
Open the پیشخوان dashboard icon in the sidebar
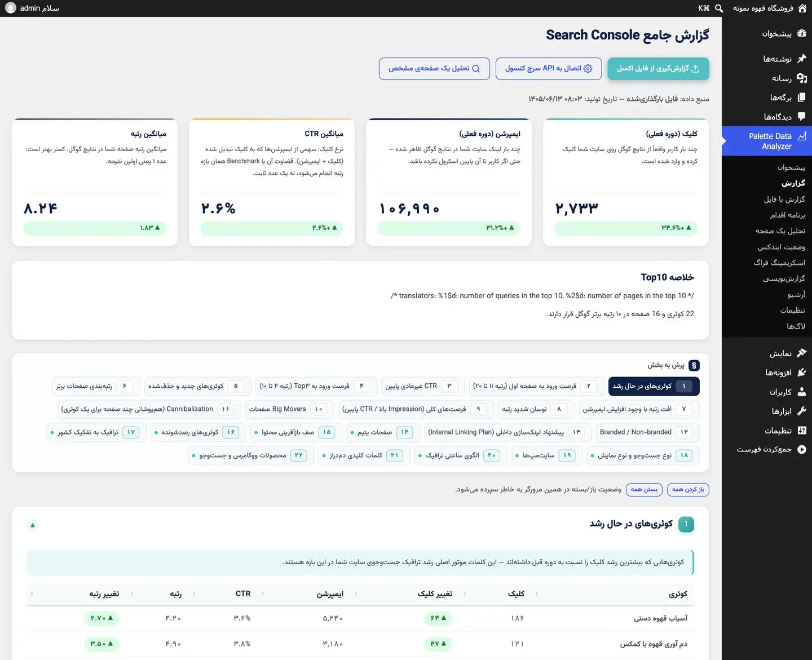pos(802,34)
